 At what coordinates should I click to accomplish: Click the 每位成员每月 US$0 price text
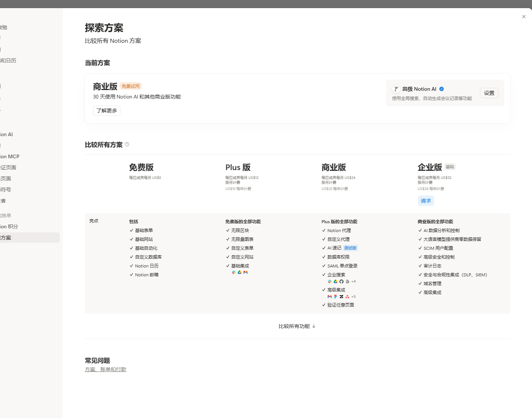click(145, 177)
